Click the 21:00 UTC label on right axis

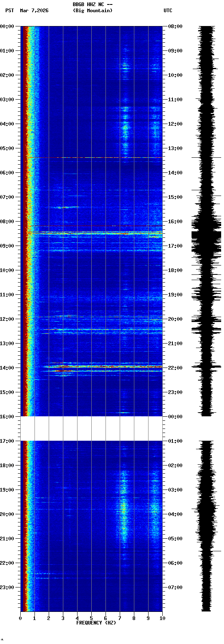point(175,344)
